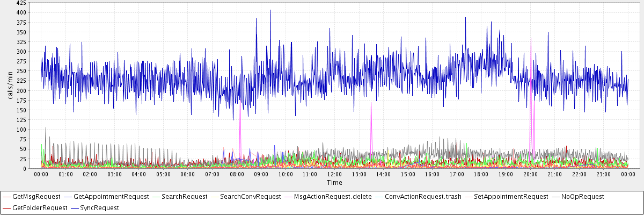Screen dimensions: 644x215
Task: Click the calls/min axis title
Action: click(x=10, y=86)
